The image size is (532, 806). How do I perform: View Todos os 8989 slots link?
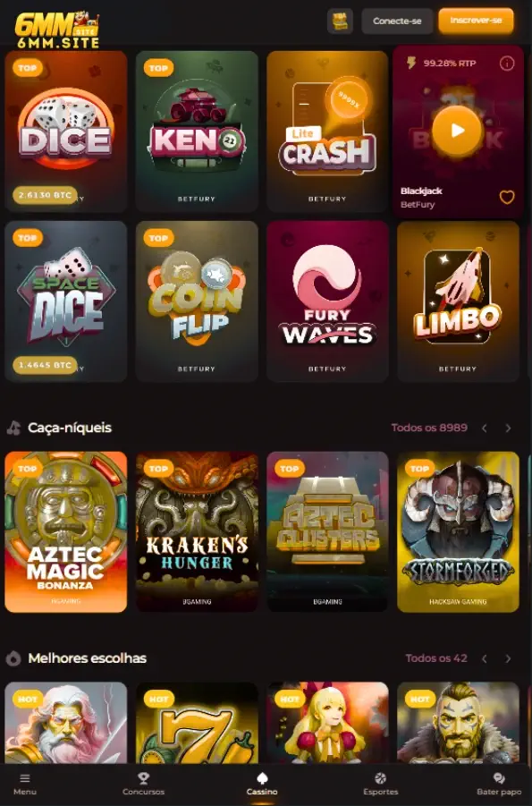coord(429,428)
